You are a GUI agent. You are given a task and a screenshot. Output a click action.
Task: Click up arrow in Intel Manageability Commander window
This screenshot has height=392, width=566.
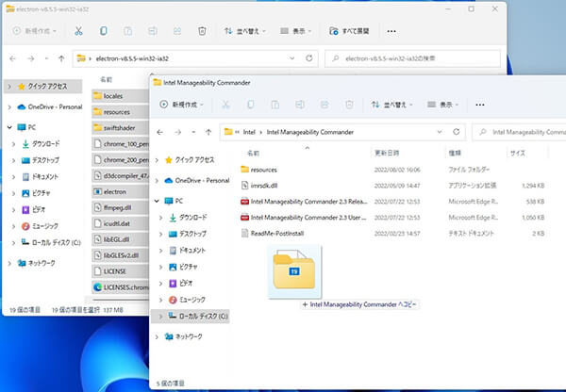[x=208, y=132]
